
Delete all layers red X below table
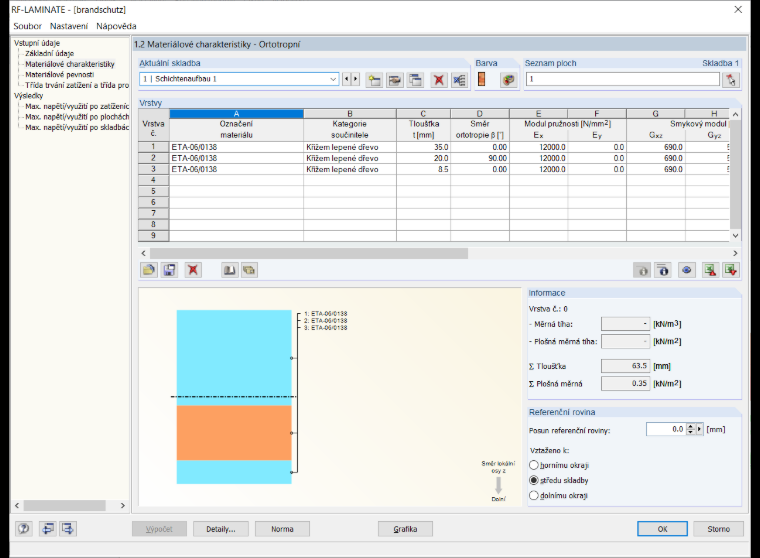[x=193, y=270]
